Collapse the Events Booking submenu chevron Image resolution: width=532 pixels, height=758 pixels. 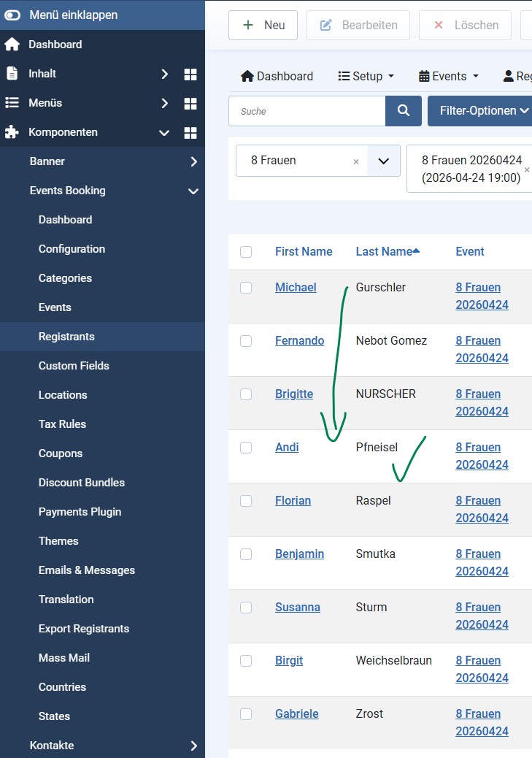(193, 191)
